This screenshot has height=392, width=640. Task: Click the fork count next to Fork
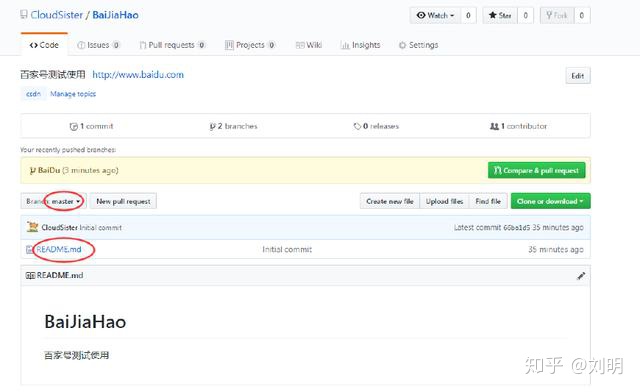click(x=582, y=16)
